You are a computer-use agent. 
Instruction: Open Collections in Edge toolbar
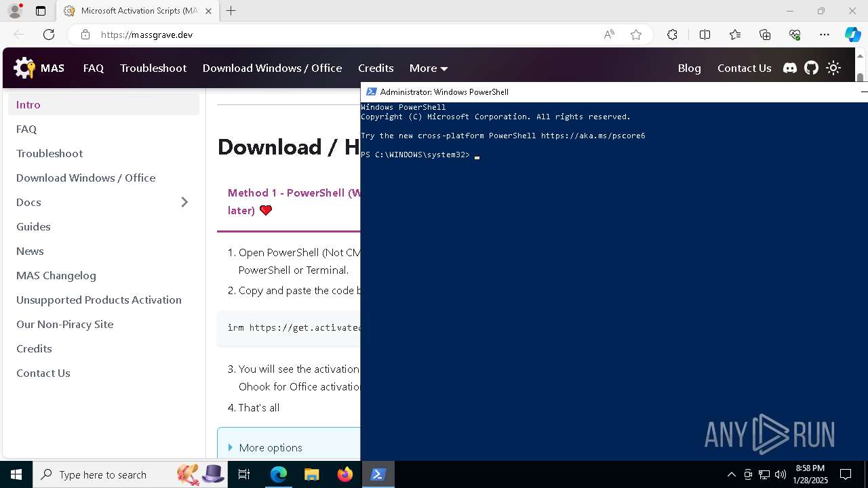point(765,35)
